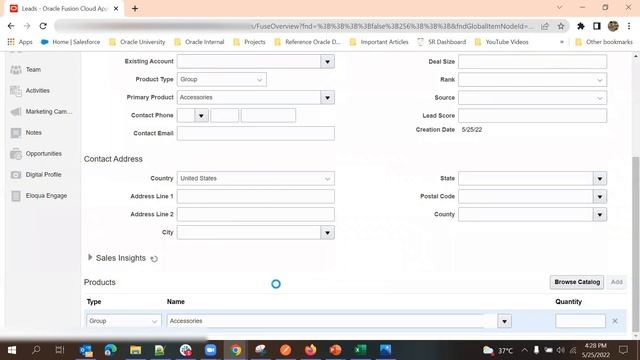Share this page from the address bar

pos(544,26)
